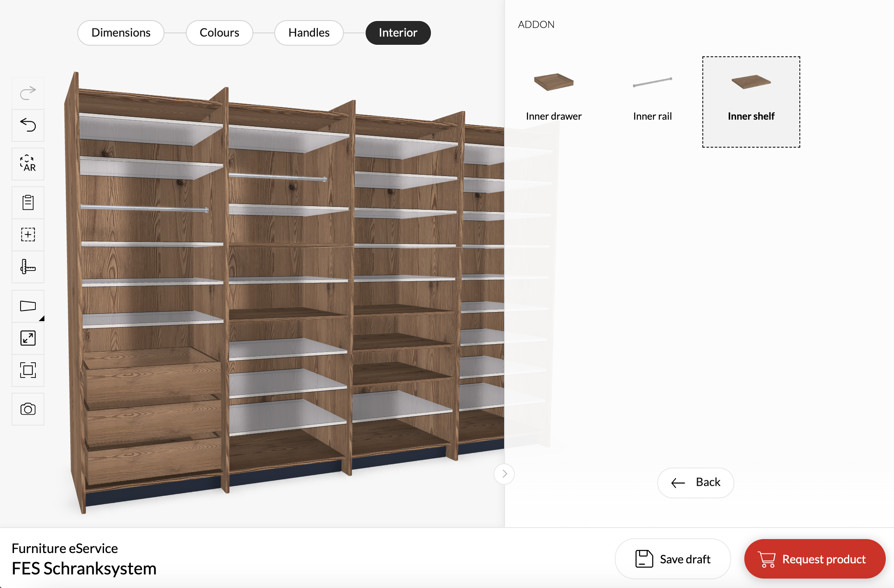Screen dimensions: 894x588
Task: Click the dashed add-element icon
Action: [x=28, y=234]
